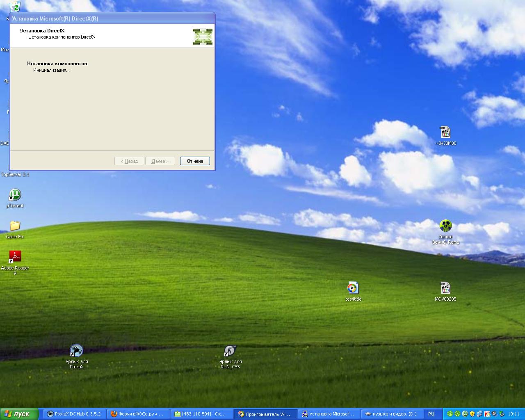Open the µTorrent desktop shortcut

15,195
